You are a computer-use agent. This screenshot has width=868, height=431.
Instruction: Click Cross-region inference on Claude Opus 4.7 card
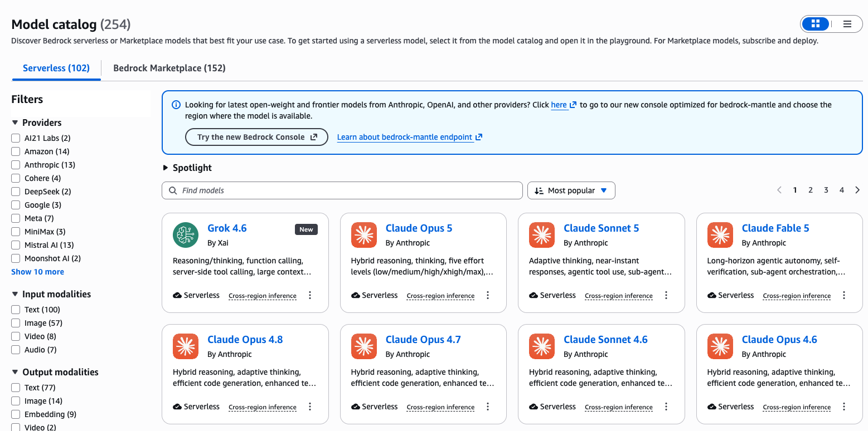tap(440, 407)
